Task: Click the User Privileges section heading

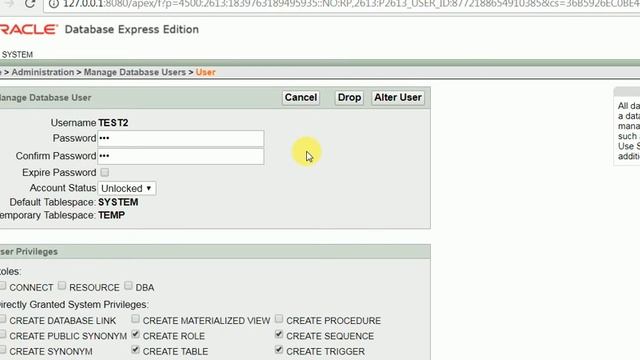Action: pyautogui.click(x=29, y=251)
